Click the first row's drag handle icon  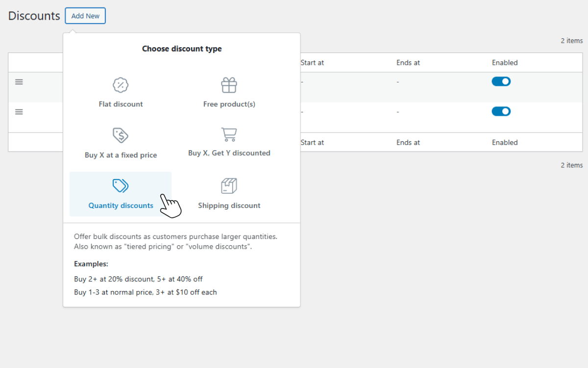tap(19, 82)
